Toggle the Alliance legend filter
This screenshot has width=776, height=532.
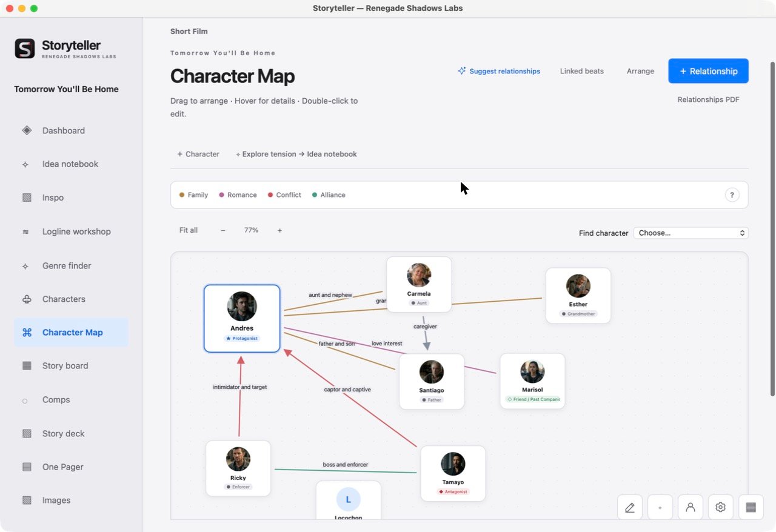click(x=329, y=195)
